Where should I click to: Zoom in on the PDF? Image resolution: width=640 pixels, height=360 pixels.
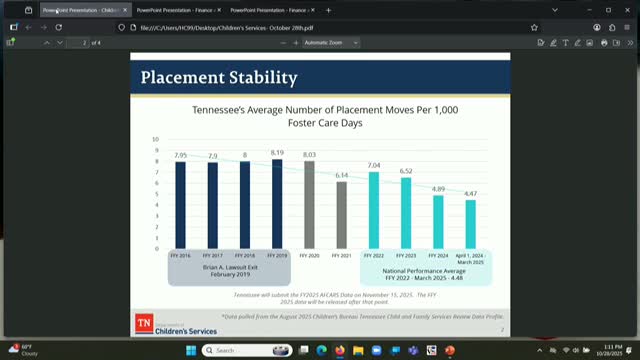click(296, 42)
